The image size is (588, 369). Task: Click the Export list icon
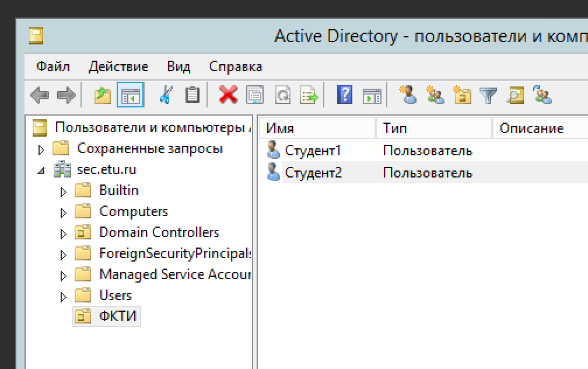309,95
